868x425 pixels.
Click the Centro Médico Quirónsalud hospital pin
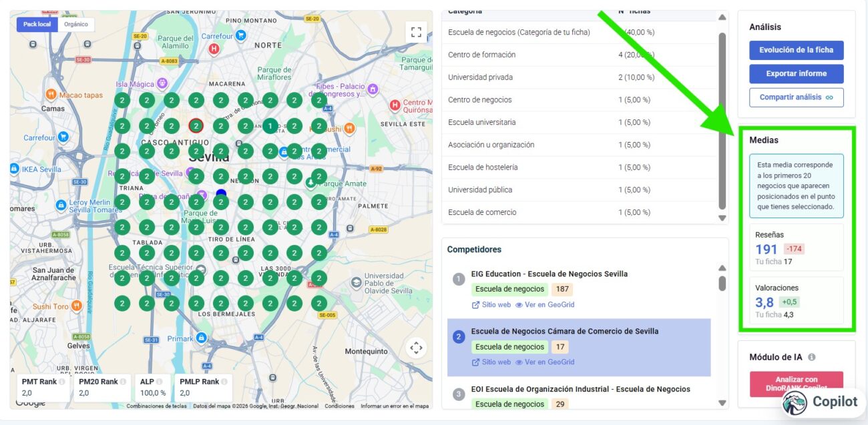click(x=395, y=105)
